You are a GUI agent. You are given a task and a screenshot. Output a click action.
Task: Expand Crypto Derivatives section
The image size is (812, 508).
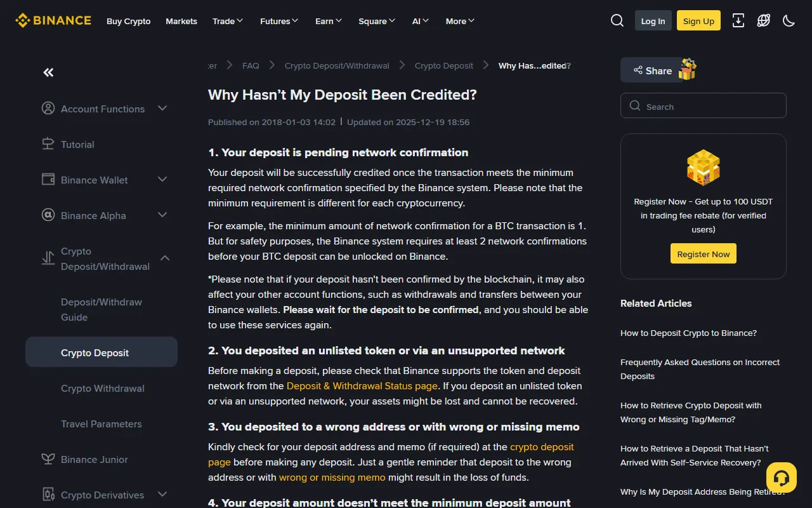(x=162, y=494)
